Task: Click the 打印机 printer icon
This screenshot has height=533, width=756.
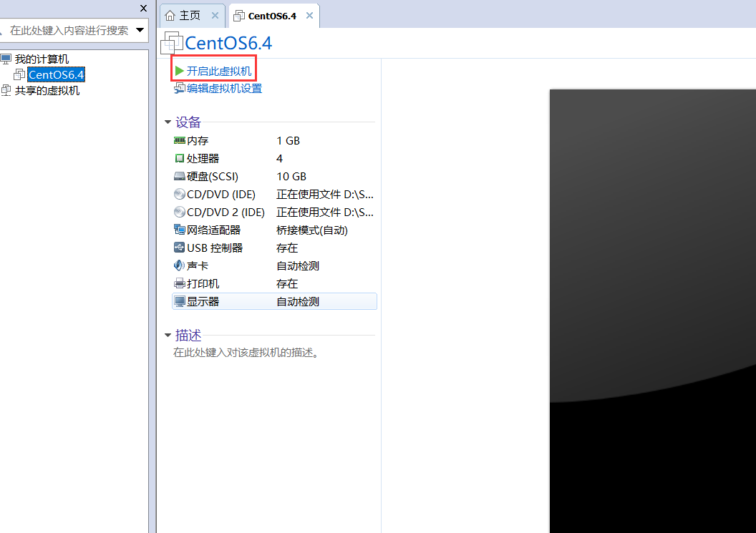Action: click(x=180, y=283)
